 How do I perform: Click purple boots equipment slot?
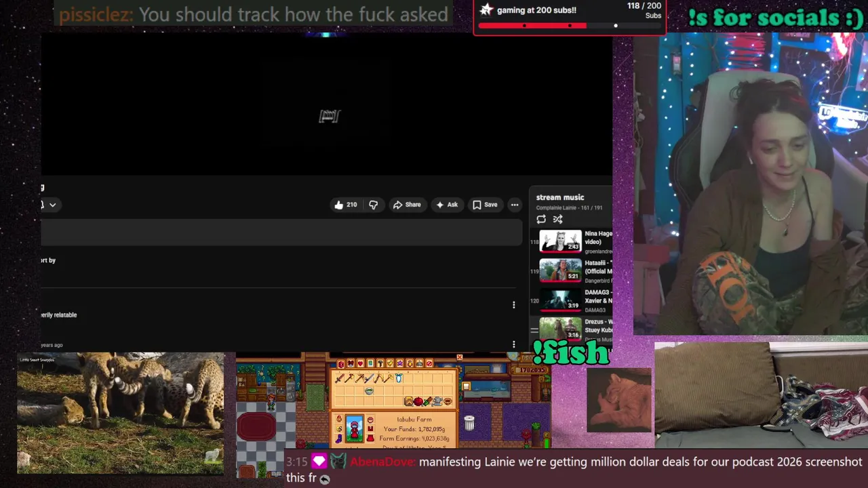click(x=339, y=439)
